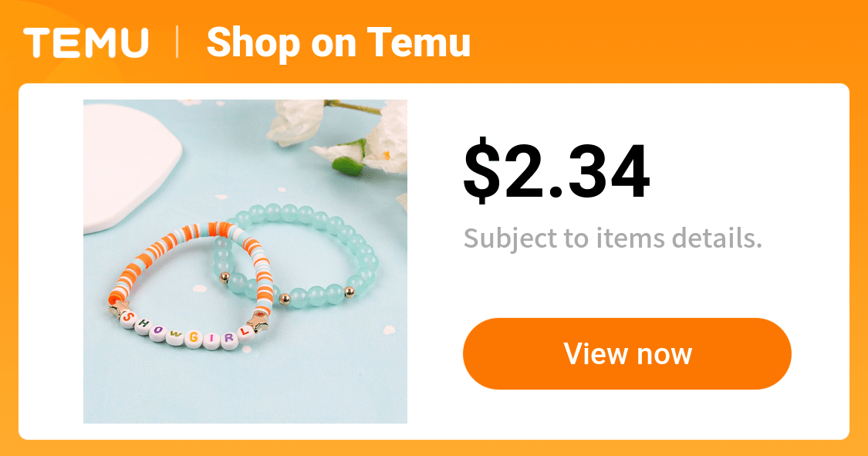Tap the View now button
The image size is (868, 456).
click(x=627, y=353)
